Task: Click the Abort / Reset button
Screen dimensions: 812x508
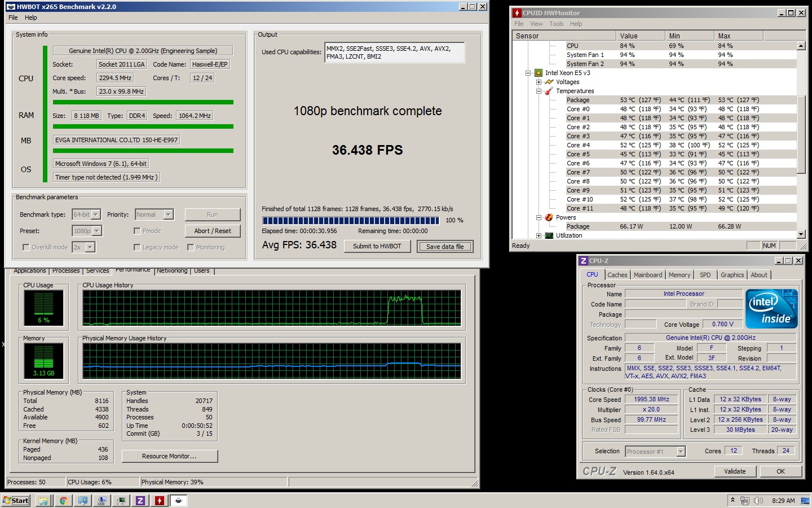Action: [213, 231]
